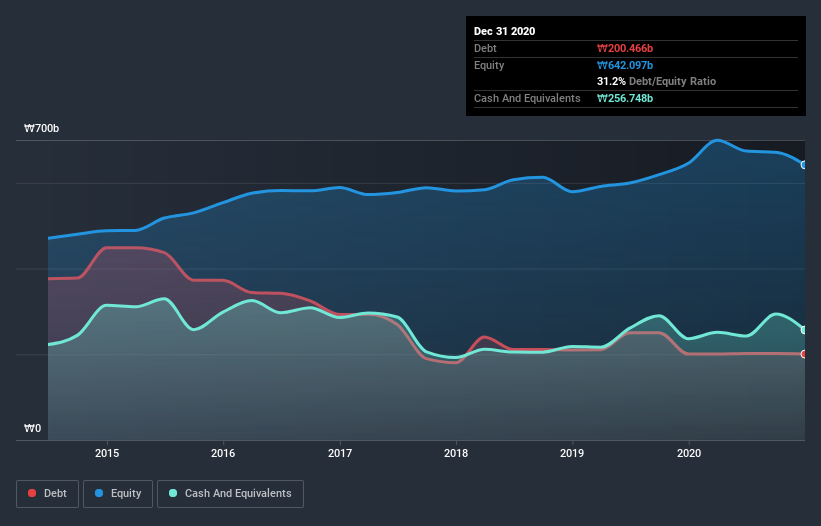Select the 2019 x-axis label

[572, 453]
